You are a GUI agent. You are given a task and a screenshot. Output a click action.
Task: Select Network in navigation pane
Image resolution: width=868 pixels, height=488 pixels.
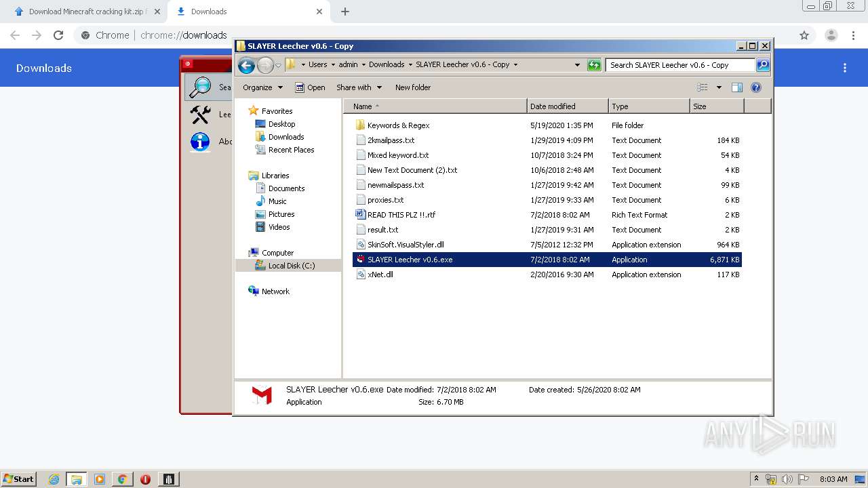pos(275,291)
